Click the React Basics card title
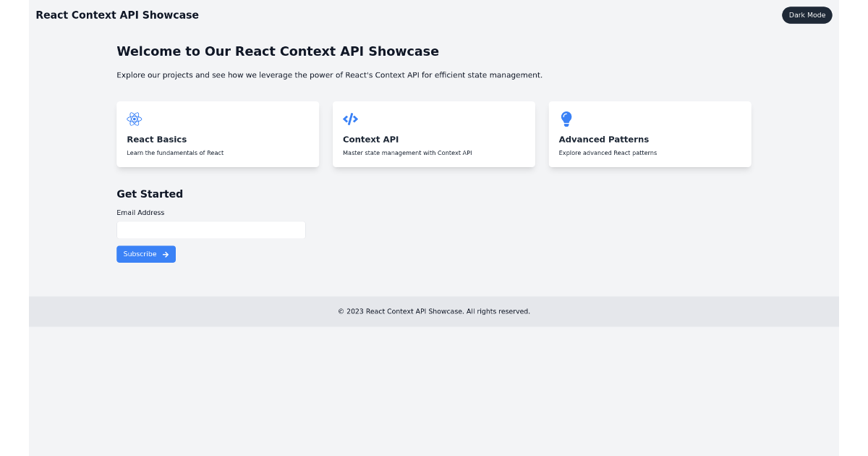868x456 pixels. [157, 139]
